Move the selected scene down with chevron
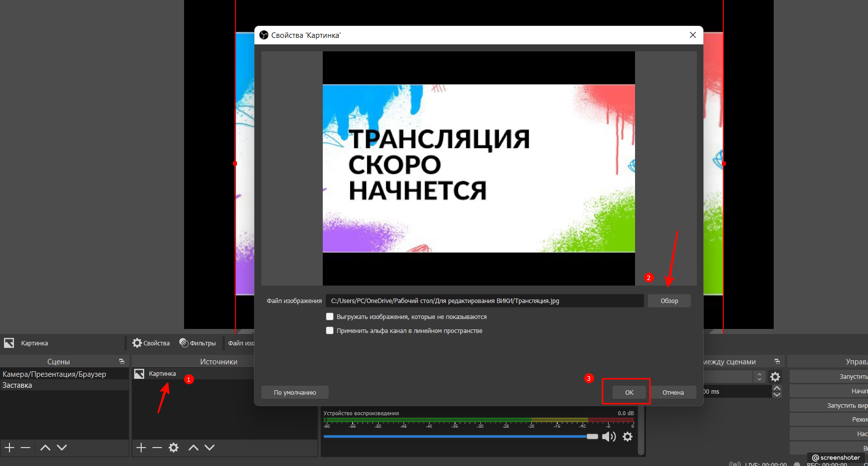 click(x=62, y=448)
